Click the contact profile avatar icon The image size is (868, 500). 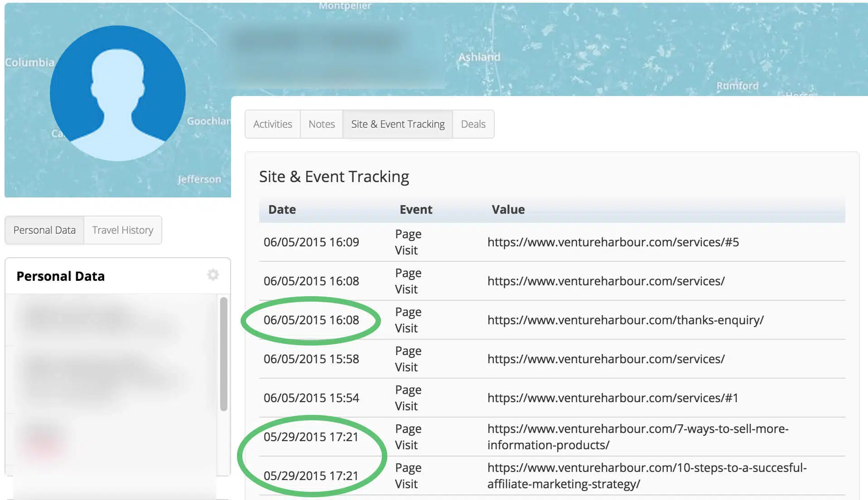click(117, 93)
